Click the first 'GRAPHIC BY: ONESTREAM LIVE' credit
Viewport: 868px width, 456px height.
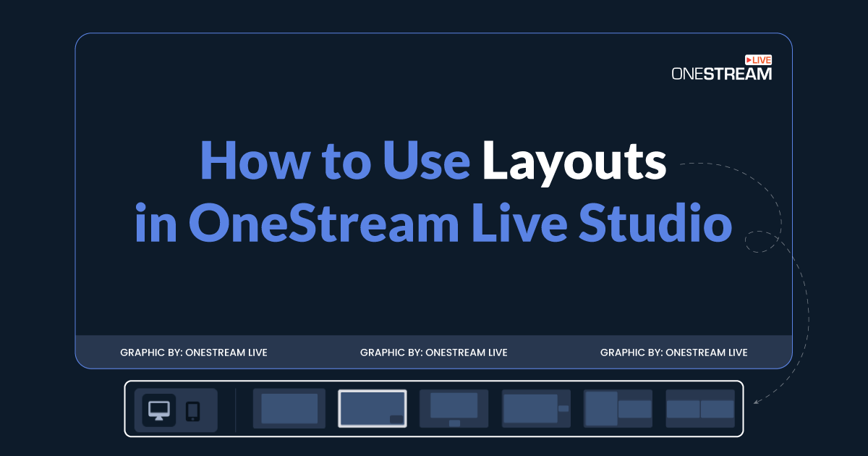pyautogui.click(x=194, y=352)
